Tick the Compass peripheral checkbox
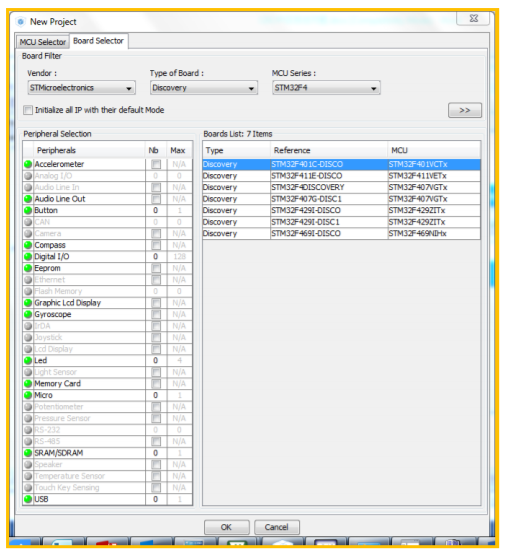Image resolution: width=505 pixels, height=559 pixels. (156, 245)
